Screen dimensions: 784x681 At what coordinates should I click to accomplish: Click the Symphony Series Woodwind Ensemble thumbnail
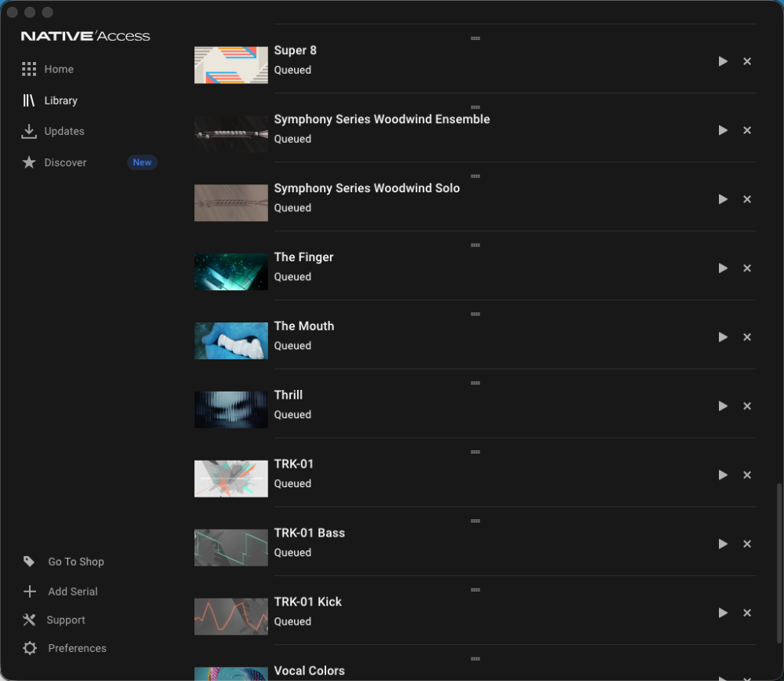coord(231,134)
